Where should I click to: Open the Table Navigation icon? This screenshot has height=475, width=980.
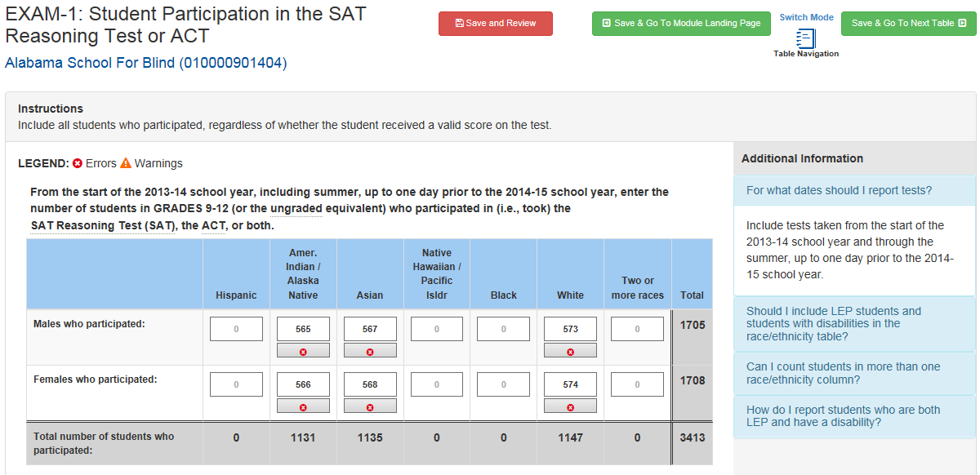(x=806, y=39)
